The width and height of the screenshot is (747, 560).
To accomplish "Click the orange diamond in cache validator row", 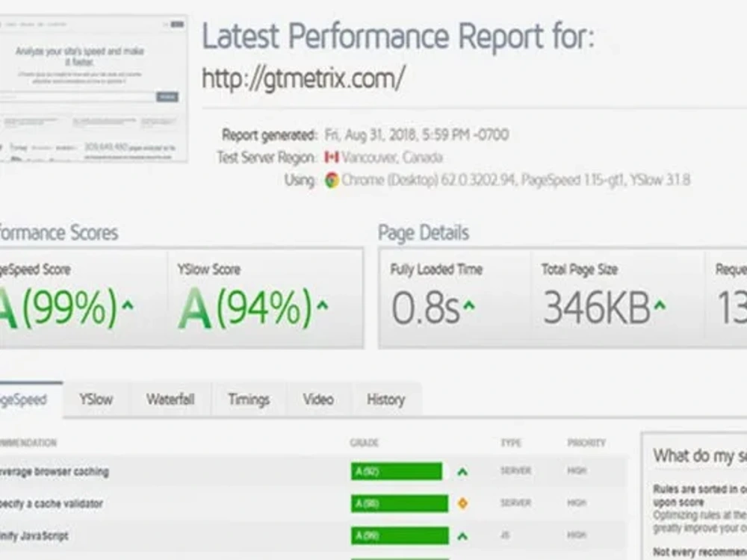I will (x=462, y=503).
